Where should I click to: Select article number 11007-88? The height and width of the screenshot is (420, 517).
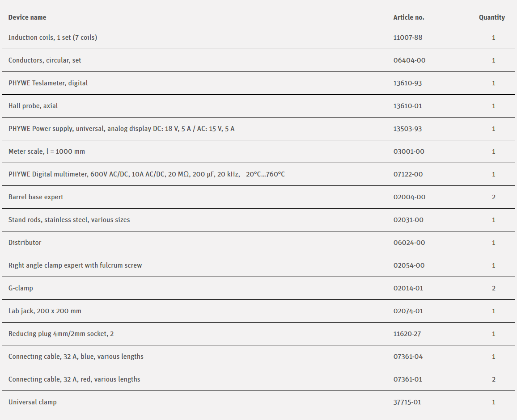click(407, 38)
